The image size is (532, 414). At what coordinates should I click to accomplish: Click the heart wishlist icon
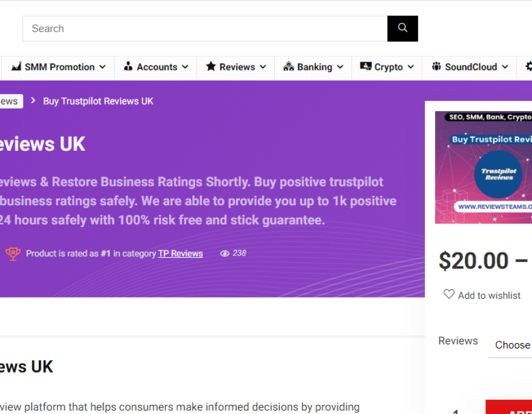tap(449, 294)
